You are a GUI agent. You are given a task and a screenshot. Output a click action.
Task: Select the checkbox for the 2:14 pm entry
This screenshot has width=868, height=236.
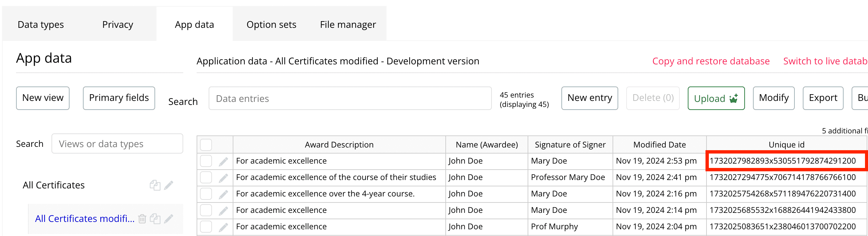tap(206, 210)
